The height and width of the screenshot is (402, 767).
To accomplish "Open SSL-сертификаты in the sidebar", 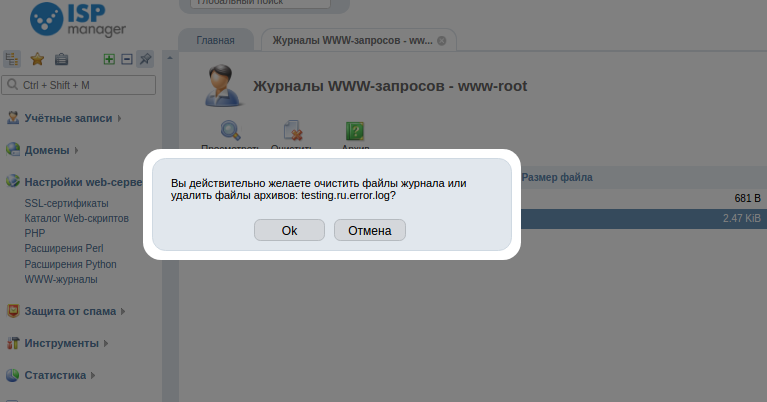I will (67, 203).
